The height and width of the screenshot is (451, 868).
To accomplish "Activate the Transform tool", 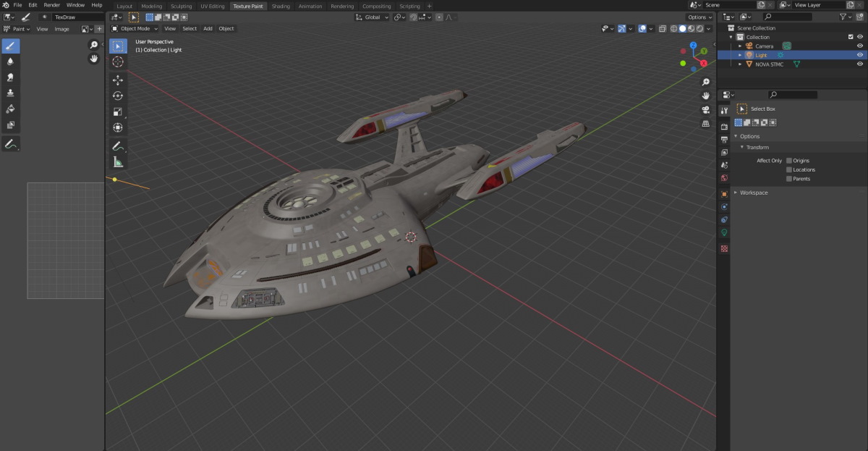I will coord(118,127).
